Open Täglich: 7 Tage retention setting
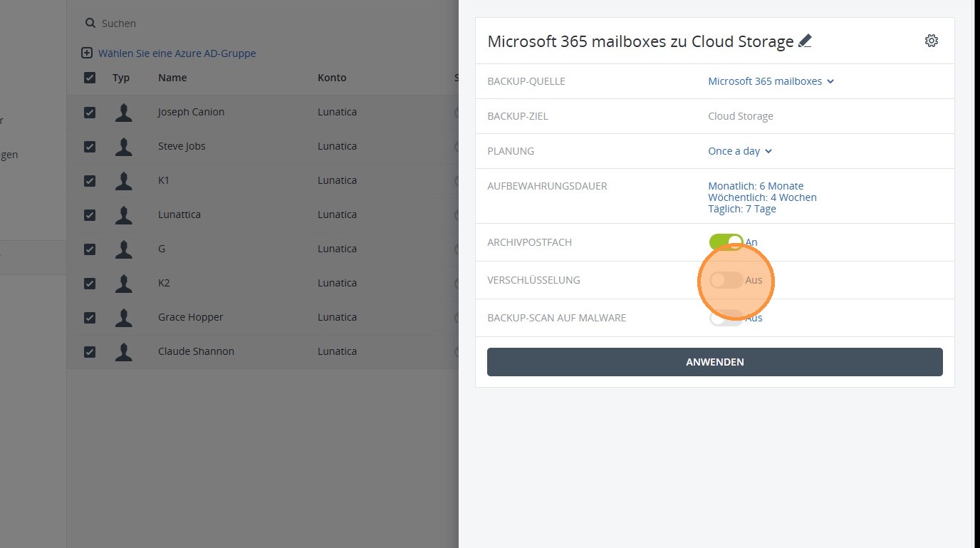 [742, 209]
